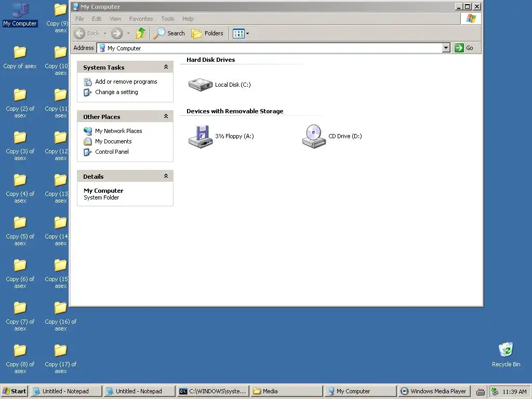Switch to the C:\WINDOWS\syste... command prompt taskbar button
This screenshot has width=532, height=399.
point(212,391)
